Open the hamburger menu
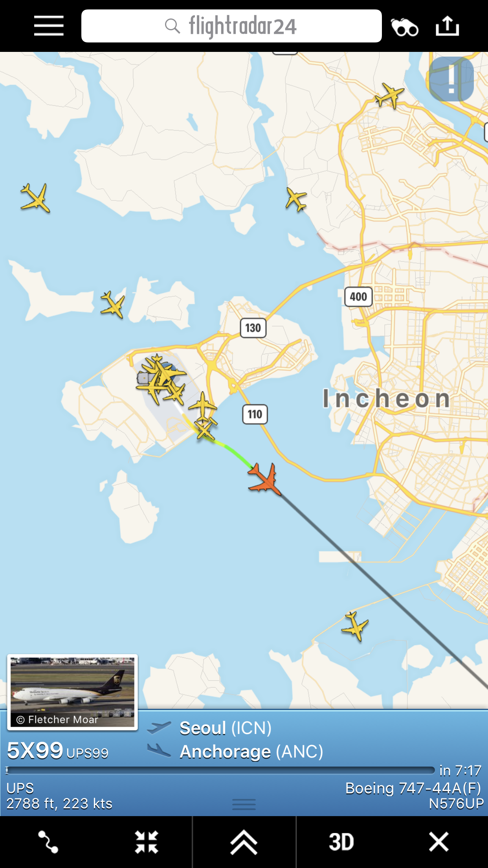Screen dimensions: 488x868 pyautogui.click(x=49, y=26)
